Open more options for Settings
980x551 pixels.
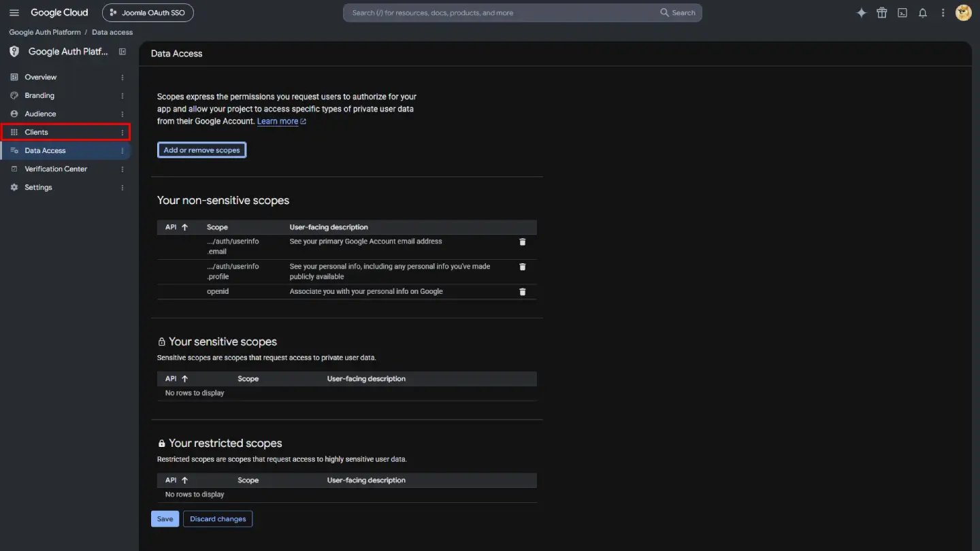(122, 188)
